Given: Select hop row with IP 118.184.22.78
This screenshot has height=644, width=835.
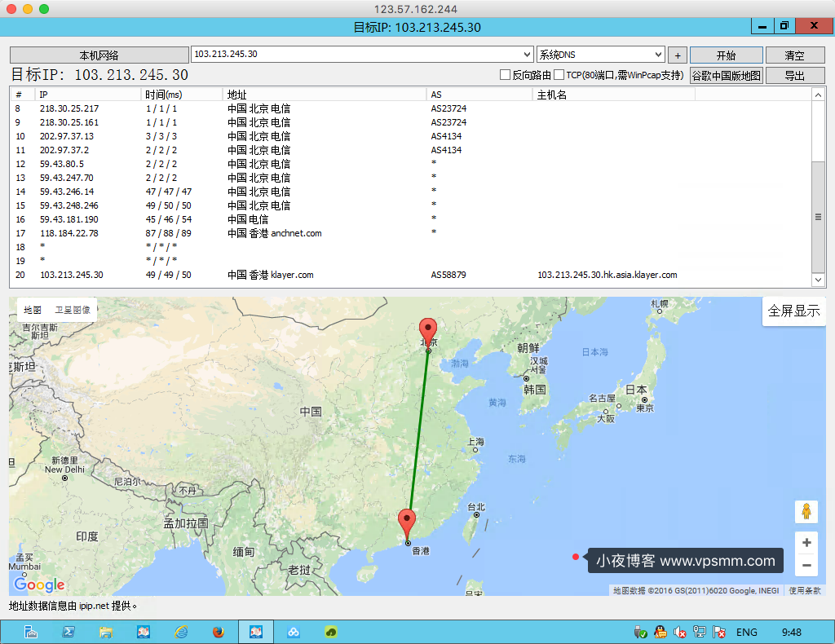Looking at the screenshot, I should pyautogui.click(x=411, y=233).
